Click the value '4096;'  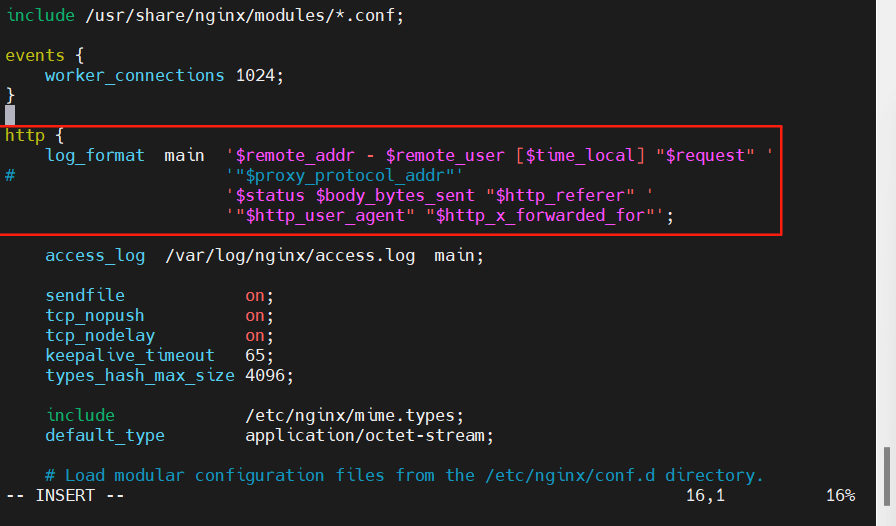coord(269,376)
